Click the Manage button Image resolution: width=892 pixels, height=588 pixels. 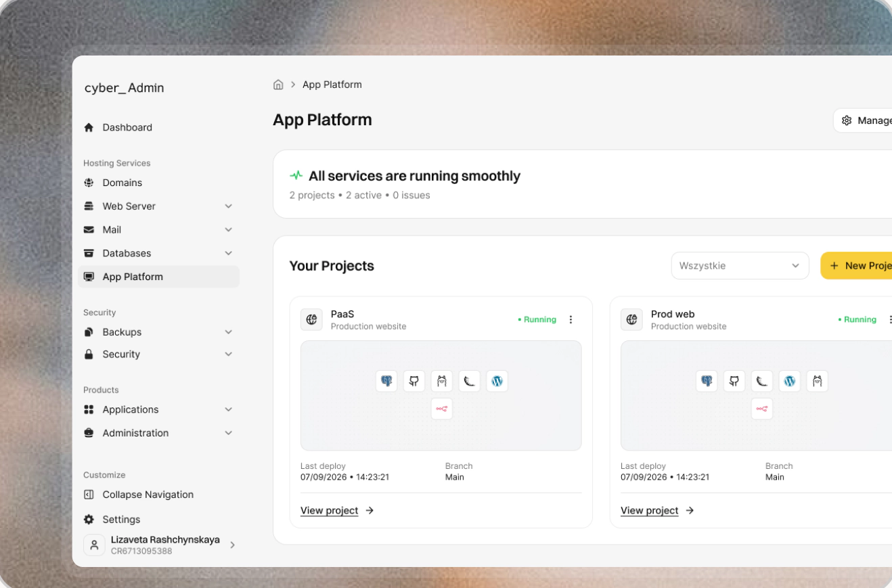pos(863,120)
